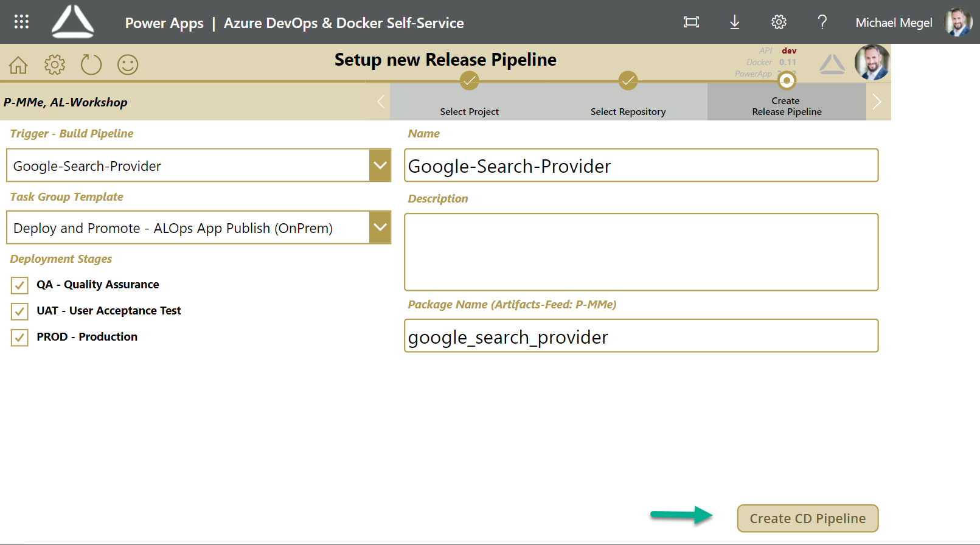Image resolution: width=980 pixels, height=545 pixels.
Task: Select the Select Repository step tab
Action: pos(628,102)
